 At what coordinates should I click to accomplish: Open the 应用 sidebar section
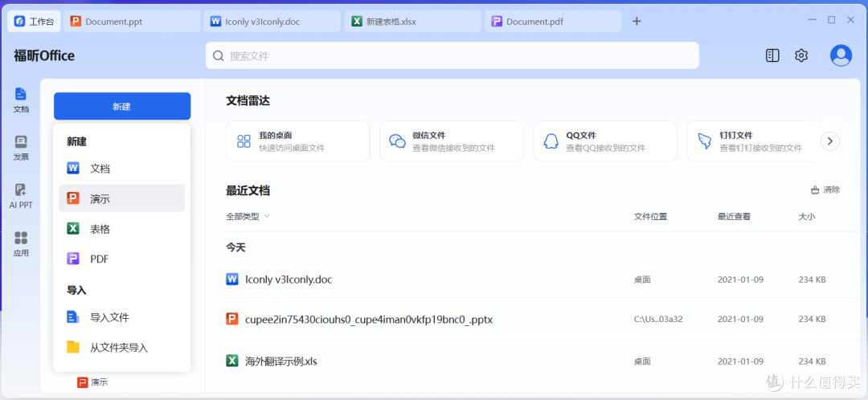21,244
